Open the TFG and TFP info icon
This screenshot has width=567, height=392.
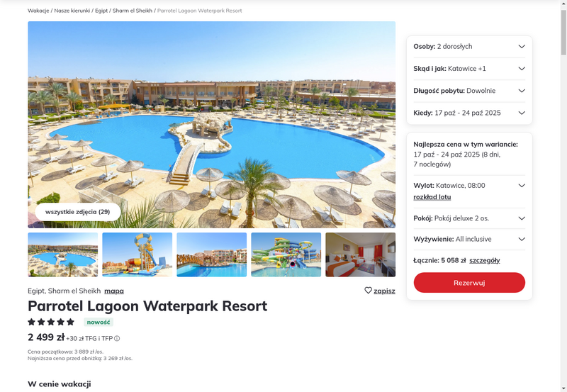(x=117, y=338)
